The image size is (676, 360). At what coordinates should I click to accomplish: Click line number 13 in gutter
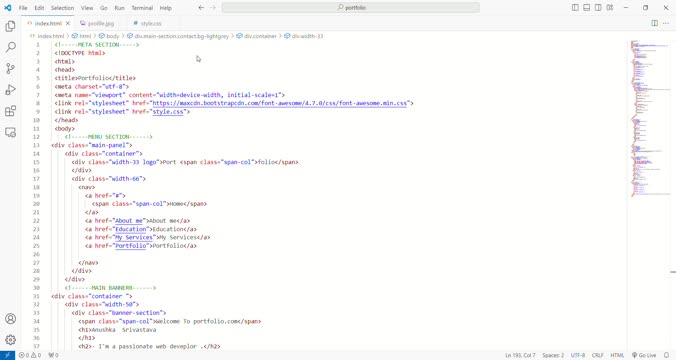click(37, 145)
